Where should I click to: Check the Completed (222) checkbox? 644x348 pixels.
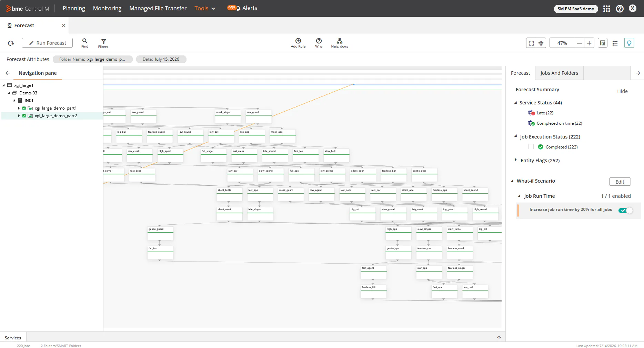(531, 147)
